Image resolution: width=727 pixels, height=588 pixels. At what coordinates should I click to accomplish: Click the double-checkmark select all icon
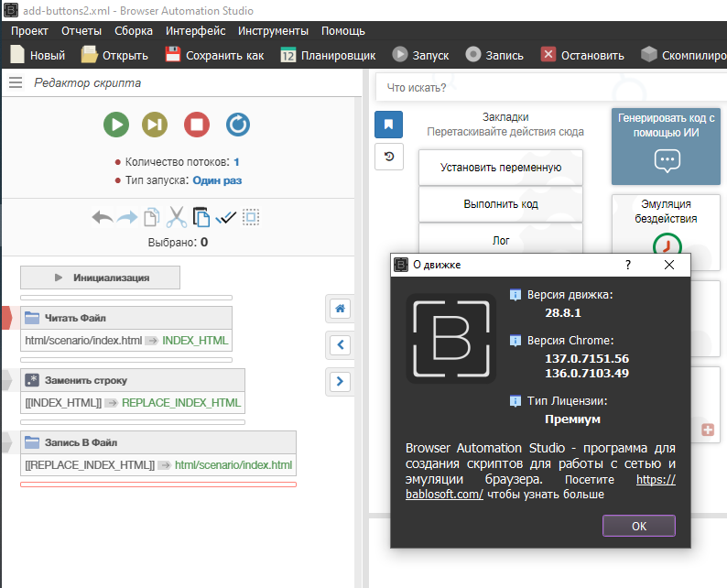pos(225,217)
